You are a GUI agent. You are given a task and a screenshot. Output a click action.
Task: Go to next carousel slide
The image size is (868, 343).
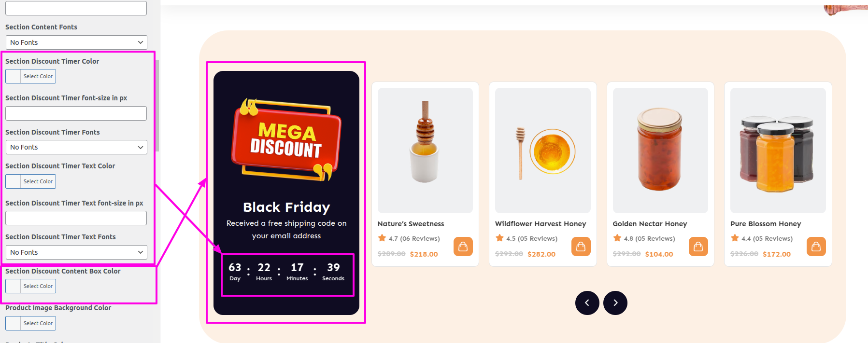tap(615, 303)
